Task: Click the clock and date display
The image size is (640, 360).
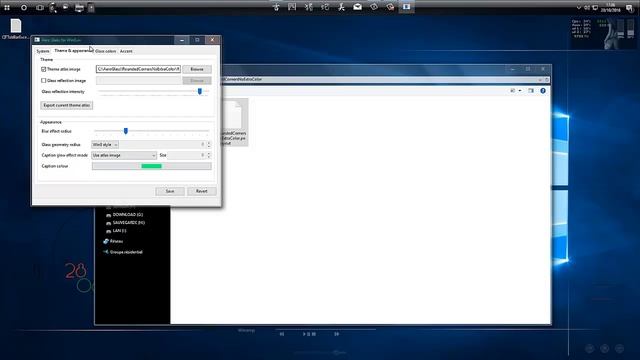Action: (x=611, y=7)
